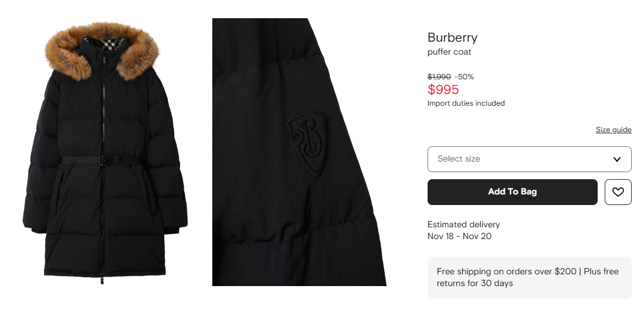
Task: Click the Estimated delivery heading
Action: (x=463, y=224)
